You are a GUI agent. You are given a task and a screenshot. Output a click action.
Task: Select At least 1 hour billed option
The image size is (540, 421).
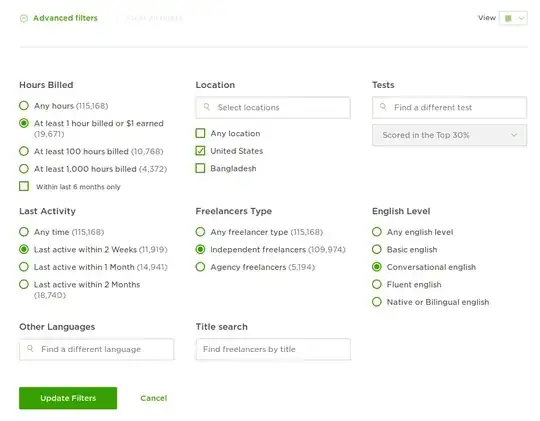[24, 123]
